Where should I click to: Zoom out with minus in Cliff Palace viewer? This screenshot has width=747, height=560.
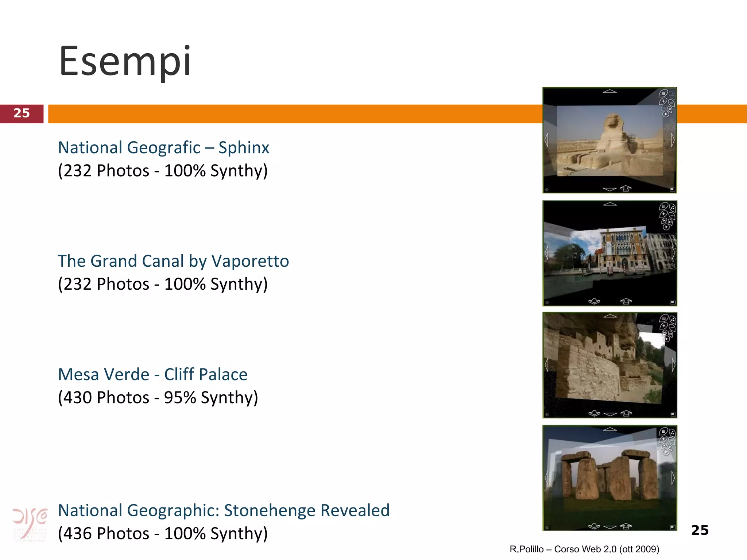point(672,328)
